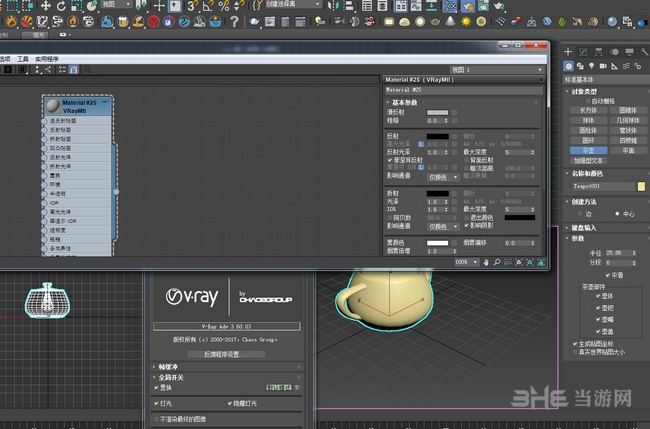Select the Helpers category icon
The height and width of the screenshot is (429, 650).
point(614,66)
